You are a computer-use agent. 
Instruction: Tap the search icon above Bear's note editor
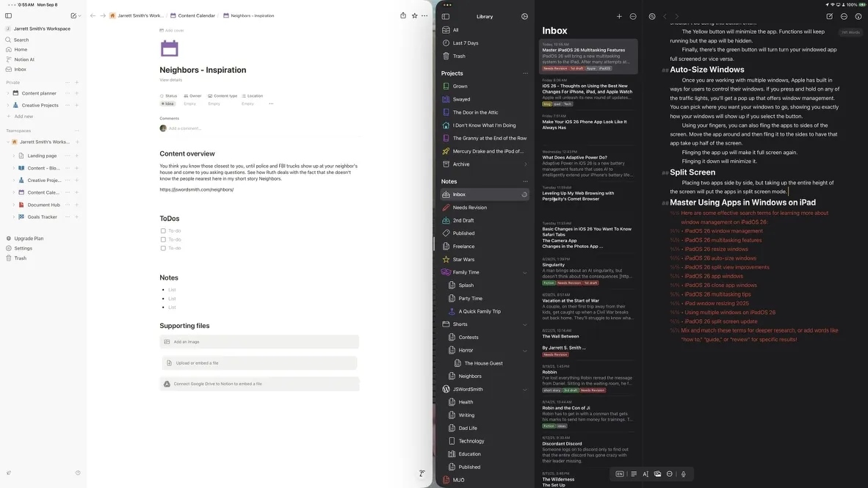pos(651,15)
